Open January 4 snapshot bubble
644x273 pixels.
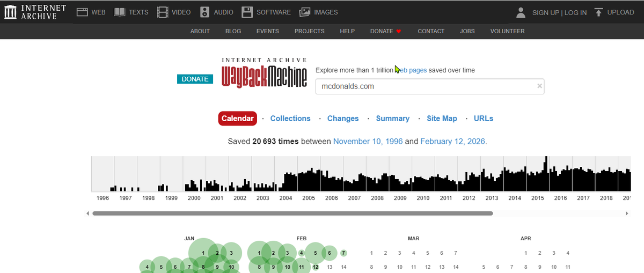[x=147, y=267]
